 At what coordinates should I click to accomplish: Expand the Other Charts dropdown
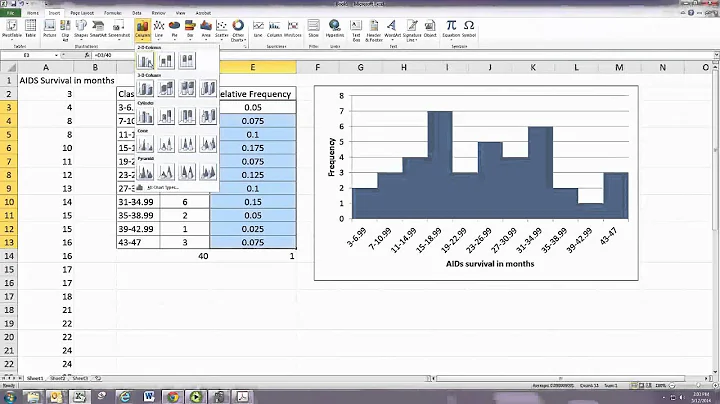pos(238,30)
